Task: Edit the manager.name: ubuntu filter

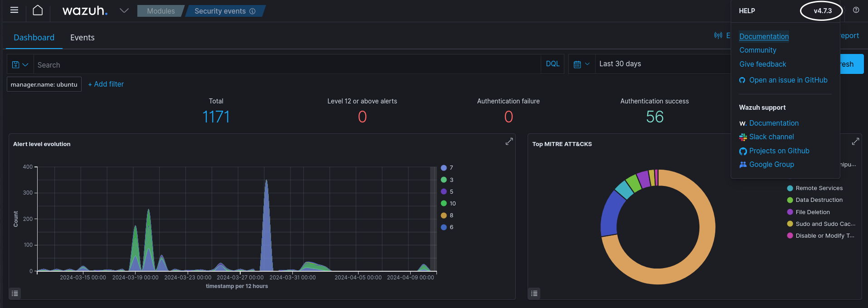Action: 44,84
